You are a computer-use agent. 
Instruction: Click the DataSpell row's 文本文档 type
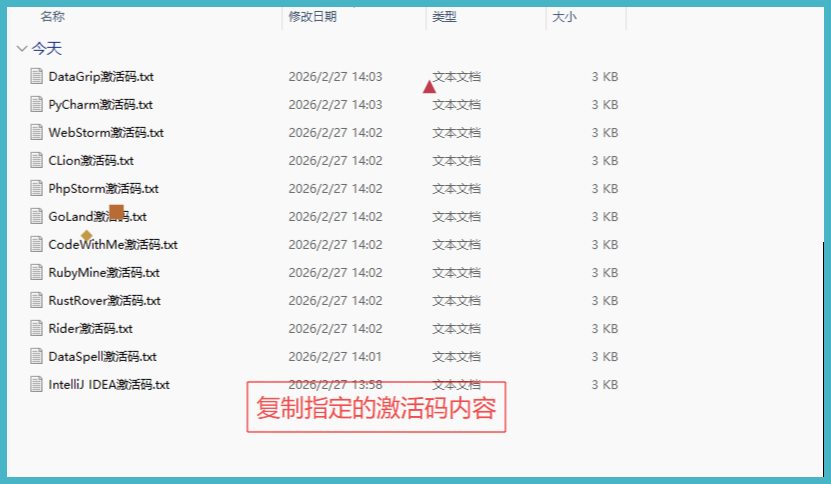tap(456, 357)
